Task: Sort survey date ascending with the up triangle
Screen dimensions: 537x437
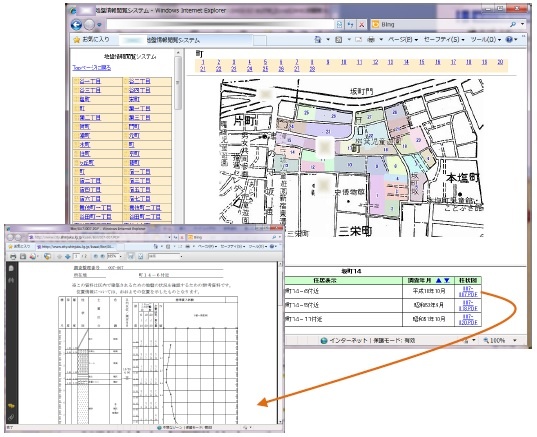Action: coord(439,280)
